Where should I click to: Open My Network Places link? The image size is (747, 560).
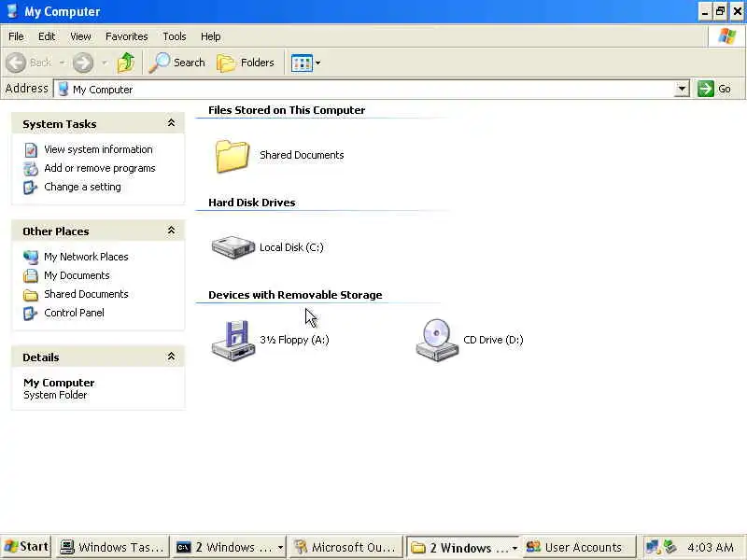(86, 257)
